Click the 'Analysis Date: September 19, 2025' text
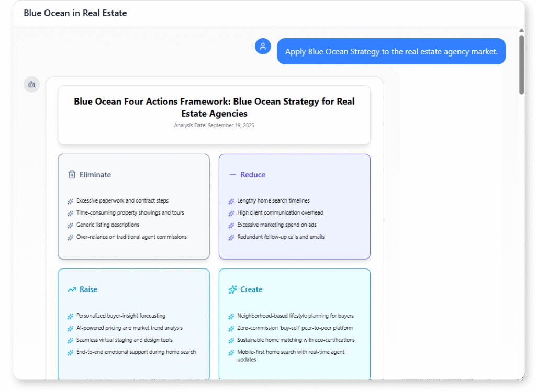The height and width of the screenshot is (392, 536). (214, 125)
